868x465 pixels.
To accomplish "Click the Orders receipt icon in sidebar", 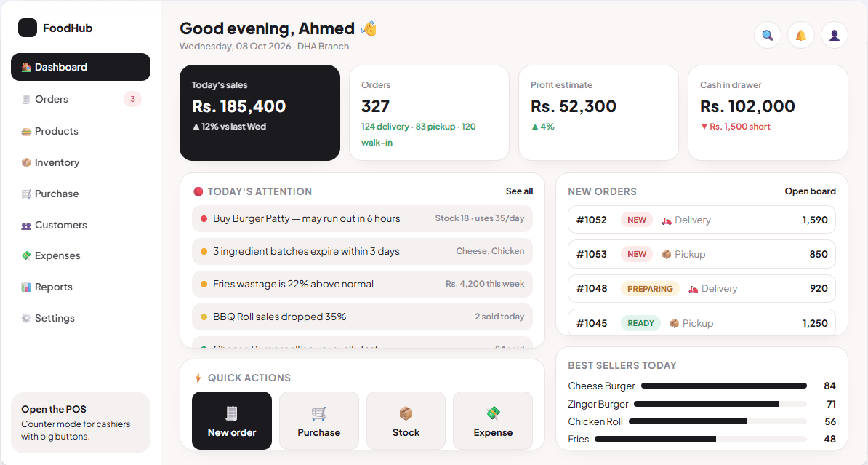I will (26, 99).
